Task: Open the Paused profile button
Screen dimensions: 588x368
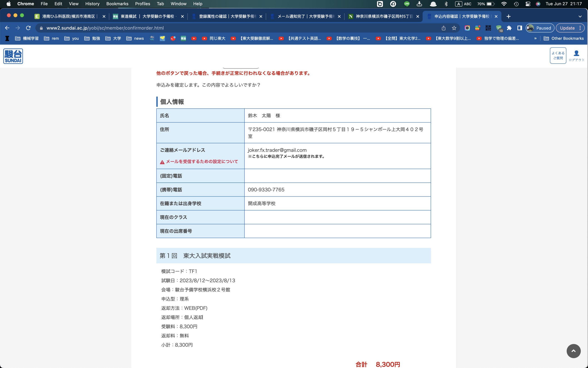Action: [540, 28]
